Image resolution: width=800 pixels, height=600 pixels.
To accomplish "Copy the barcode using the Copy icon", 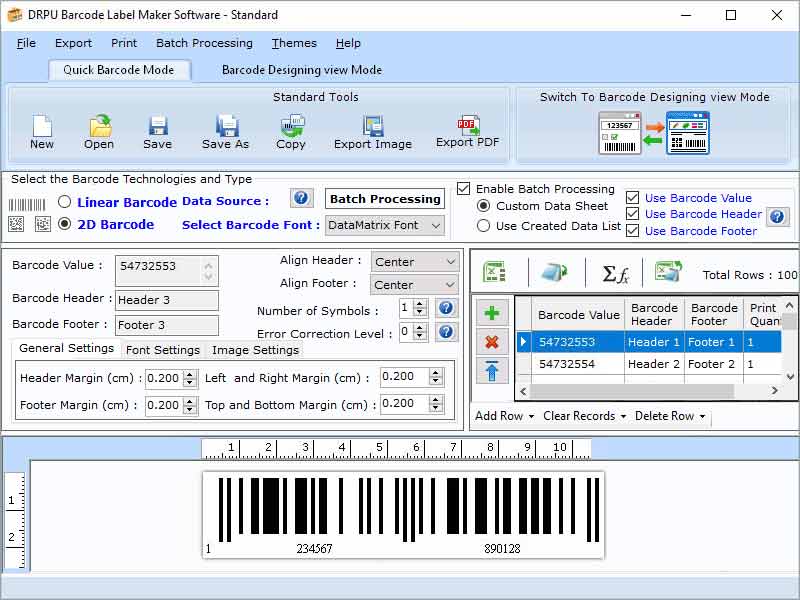I will point(291,128).
